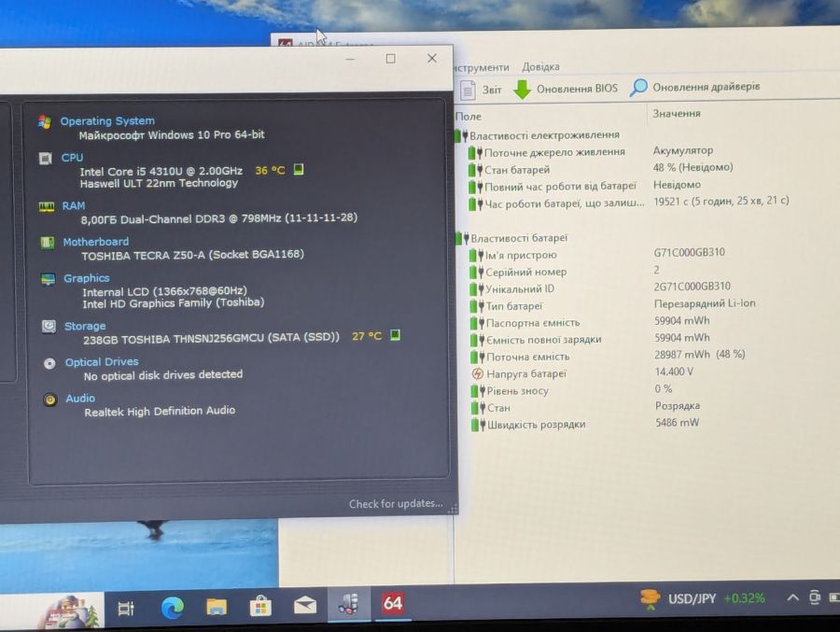This screenshot has height=632, width=840.
Task: Click the 36 °C CPU temperature value
Action: tap(270, 171)
